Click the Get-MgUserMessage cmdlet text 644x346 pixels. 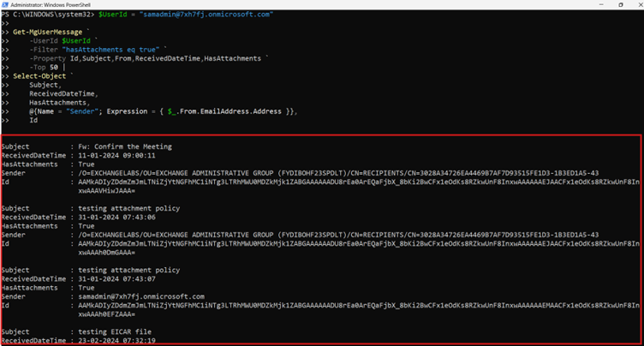click(x=48, y=32)
